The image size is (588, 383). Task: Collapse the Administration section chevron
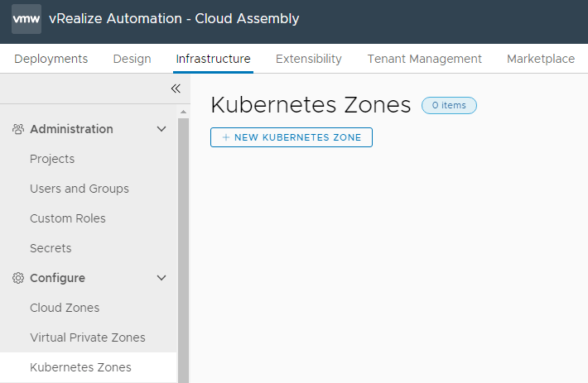click(161, 129)
